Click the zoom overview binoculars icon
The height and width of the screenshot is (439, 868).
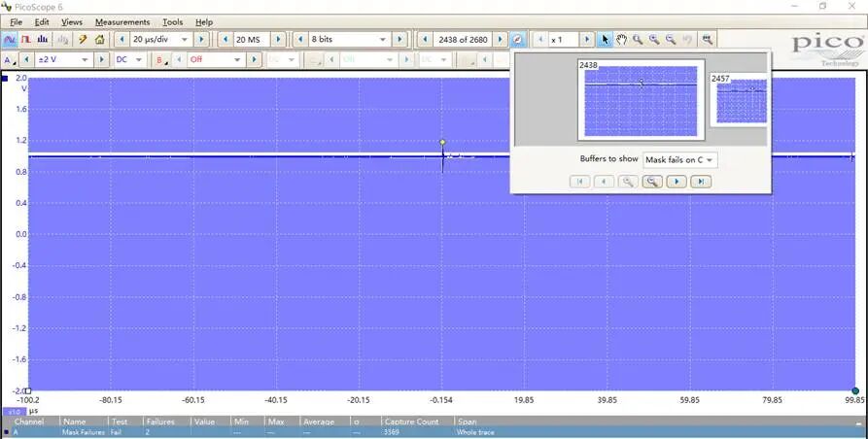pos(707,39)
